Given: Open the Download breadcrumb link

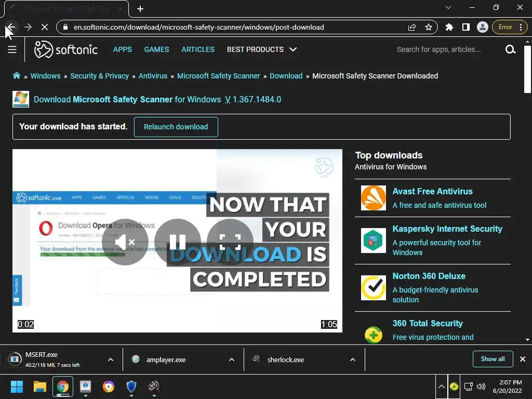Looking at the screenshot, I should (286, 76).
